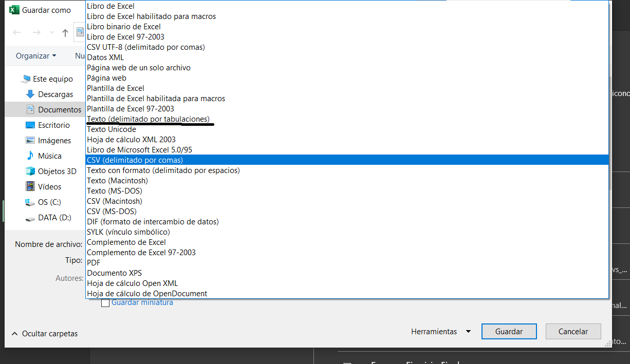
Task: Open the OS (C:) drive
Action: [x=49, y=202]
